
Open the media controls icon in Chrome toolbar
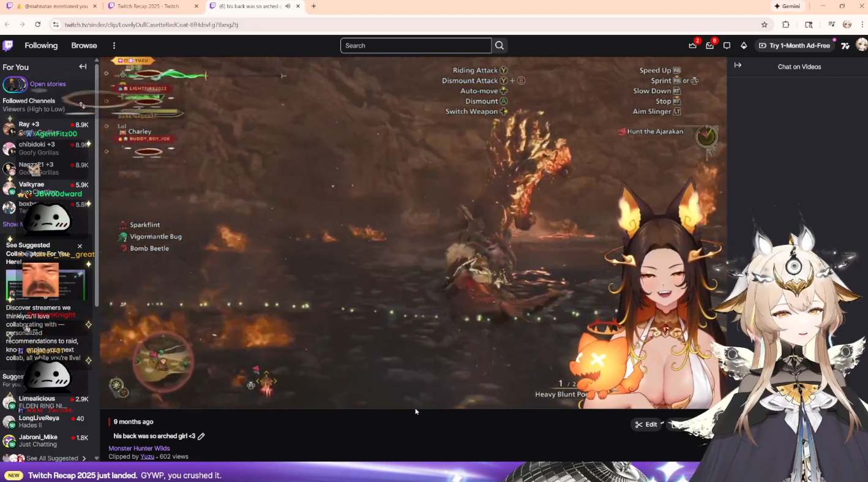(831, 24)
